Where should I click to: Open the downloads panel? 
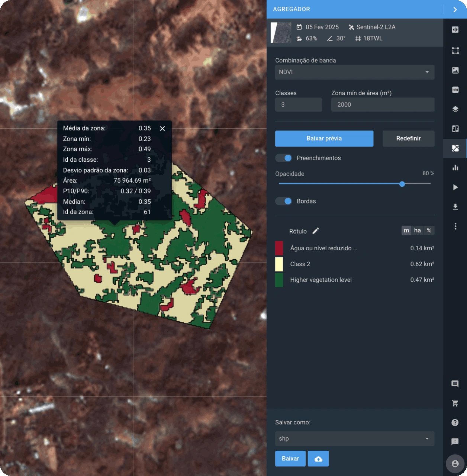[x=455, y=207]
